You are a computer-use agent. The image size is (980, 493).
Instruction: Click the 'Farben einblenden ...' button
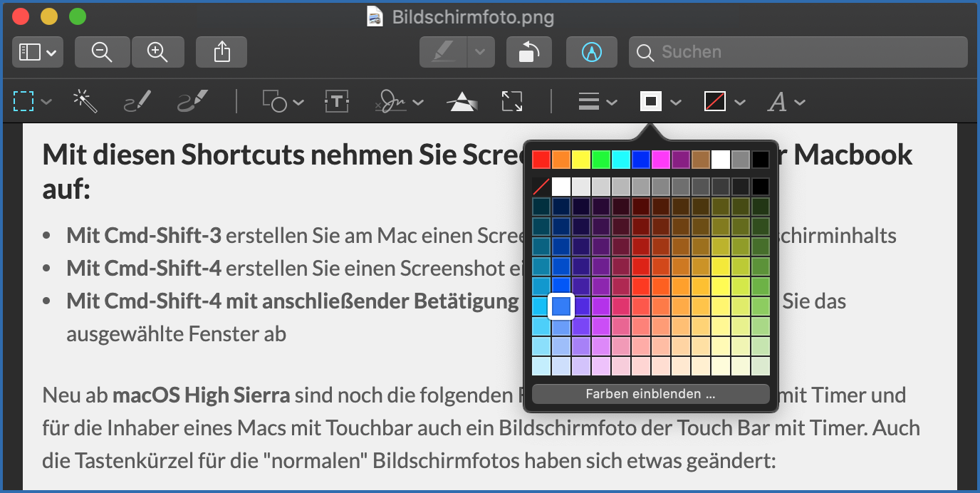(x=650, y=394)
